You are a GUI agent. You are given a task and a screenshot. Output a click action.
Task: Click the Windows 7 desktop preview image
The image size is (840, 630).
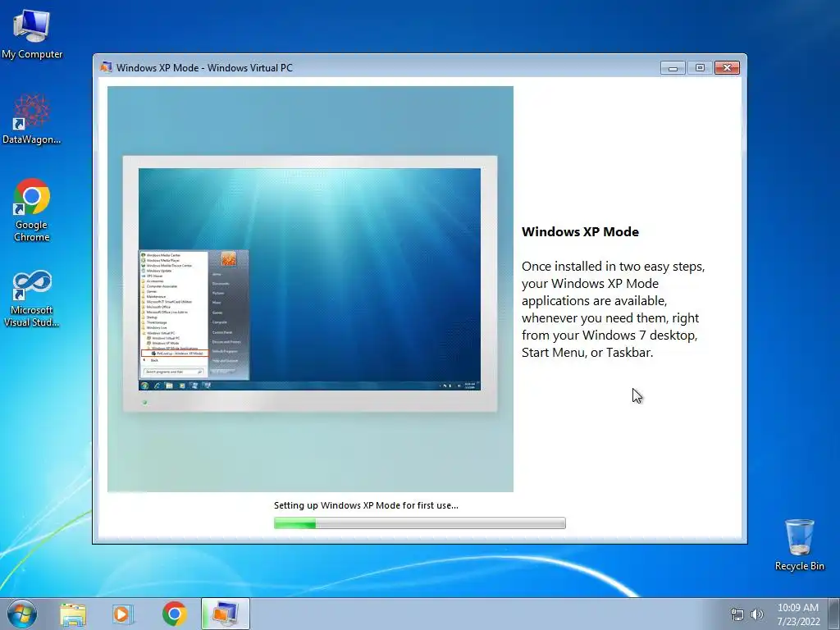(310, 289)
